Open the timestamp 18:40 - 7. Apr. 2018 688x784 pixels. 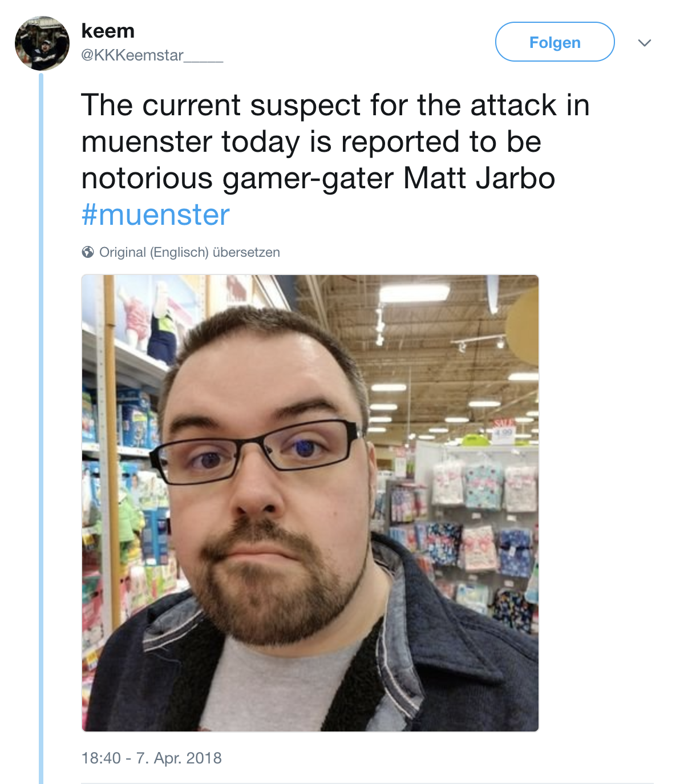tap(151, 758)
